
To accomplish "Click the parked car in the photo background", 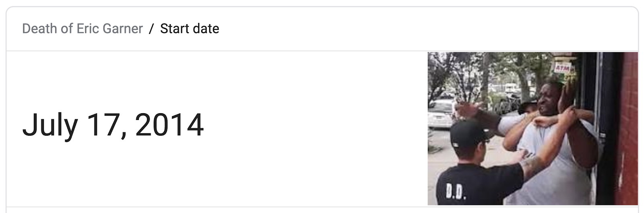I will pyautogui.click(x=441, y=114).
